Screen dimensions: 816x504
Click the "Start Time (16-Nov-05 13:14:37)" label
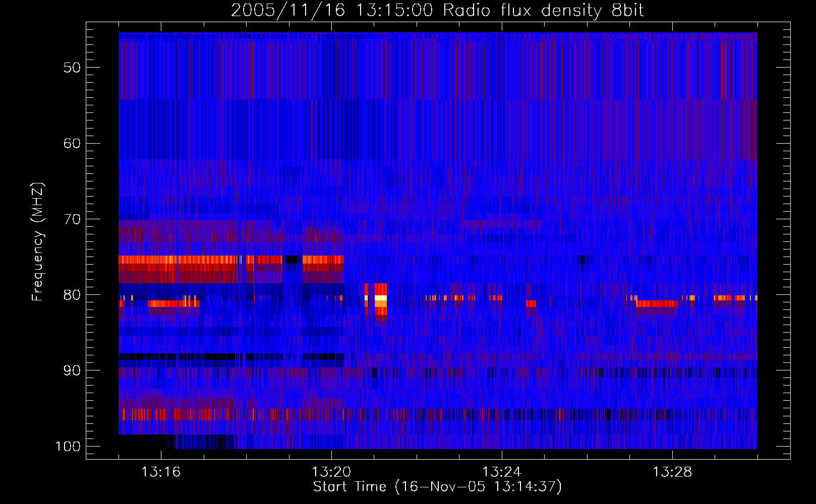(437, 487)
